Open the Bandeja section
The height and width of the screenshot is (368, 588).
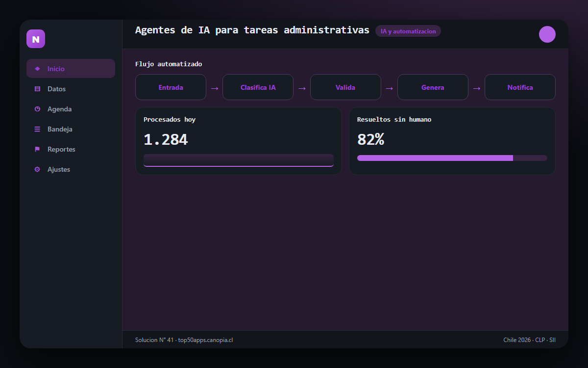click(71, 129)
